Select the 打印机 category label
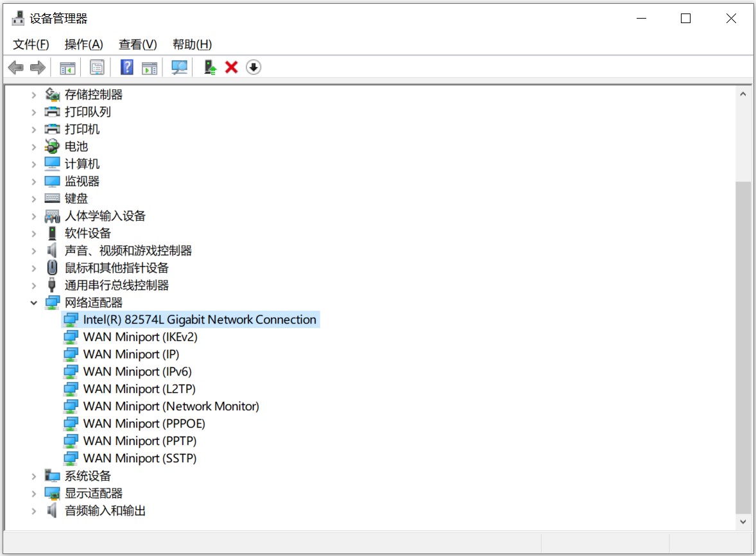 pos(82,129)
